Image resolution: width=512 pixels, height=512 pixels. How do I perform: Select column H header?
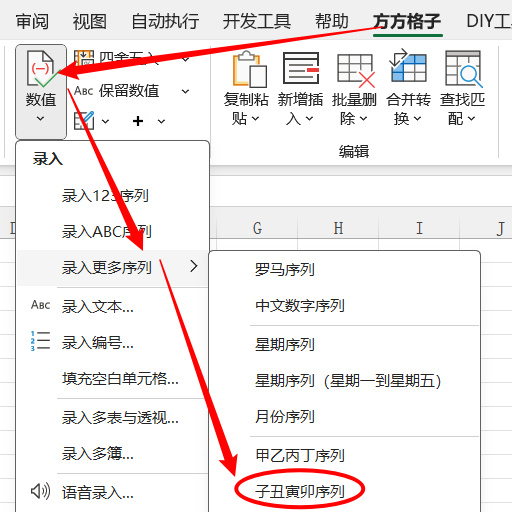coord(338,229)
